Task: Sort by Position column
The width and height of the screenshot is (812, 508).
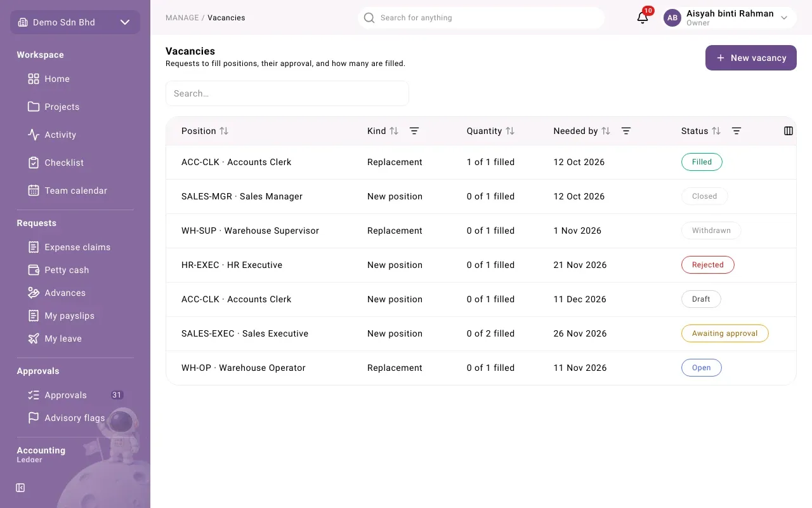Action: pos(224,131)
